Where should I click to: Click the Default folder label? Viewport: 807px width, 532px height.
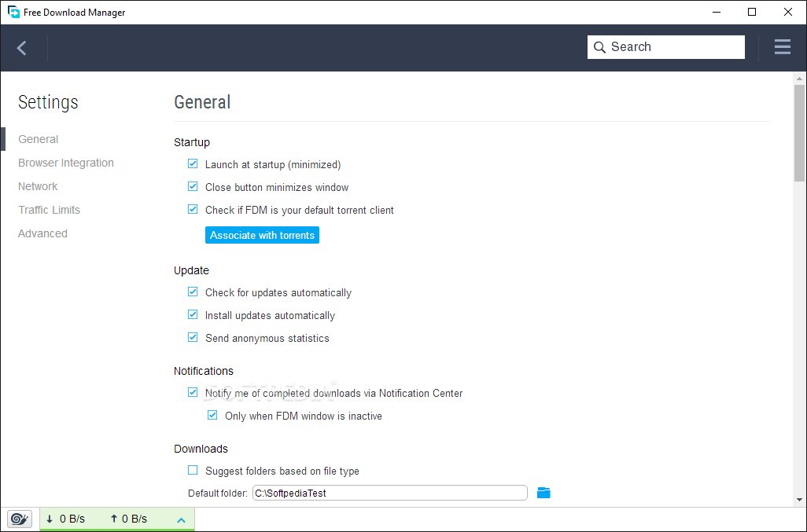click(x=218, y=493)
